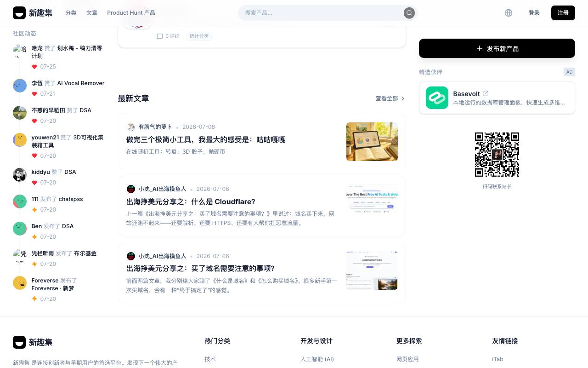Click the 注册 button
This screenshot has height=368, width=588.
click(x=563, y=13)
